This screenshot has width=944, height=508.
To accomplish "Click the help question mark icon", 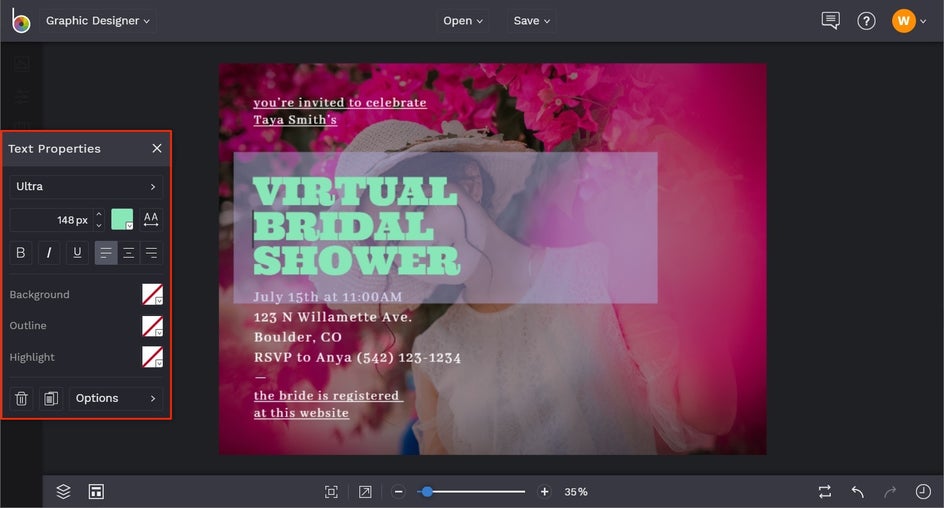I will point(866,21).
